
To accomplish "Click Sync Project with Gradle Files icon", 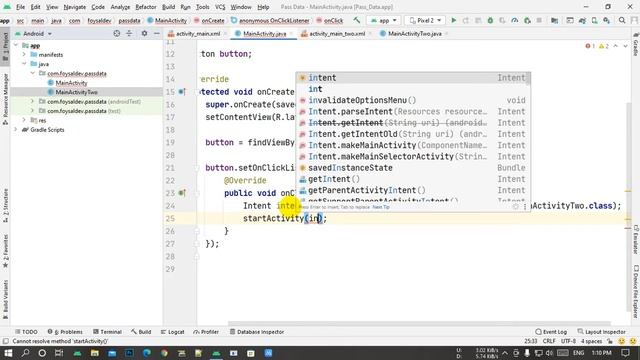I will [582, 20].
